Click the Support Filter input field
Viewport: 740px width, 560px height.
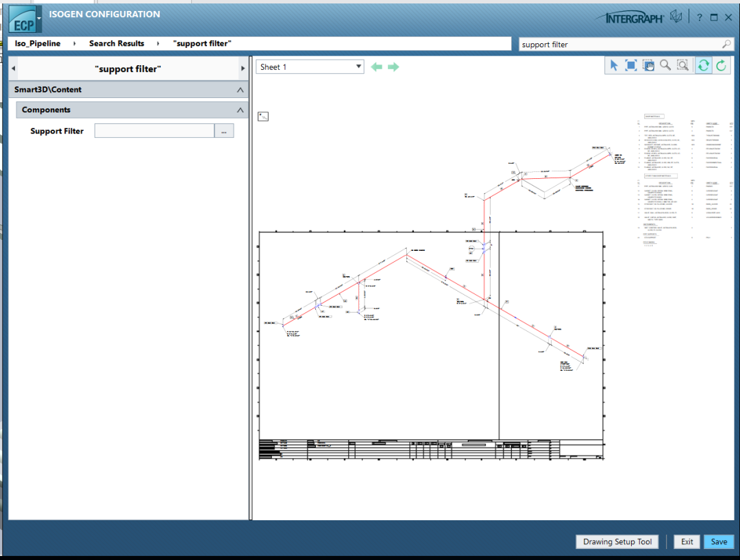[x=154, y=131]
